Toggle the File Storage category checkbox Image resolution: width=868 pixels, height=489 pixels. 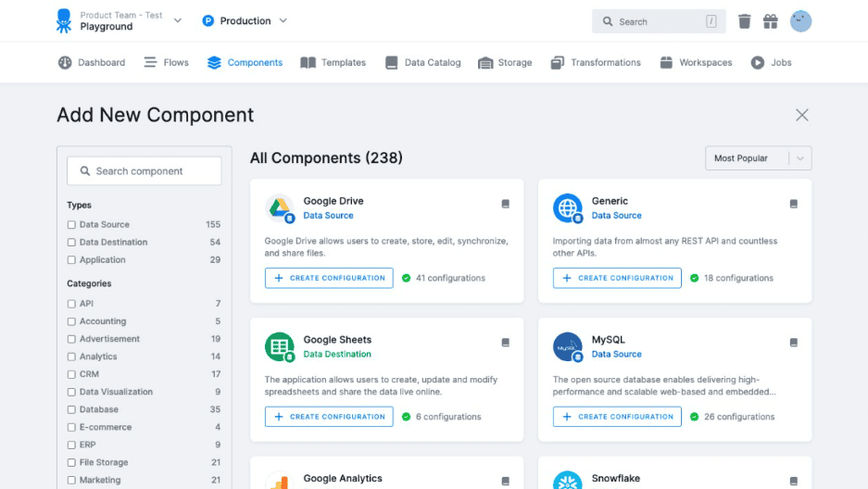click(x=71, y=462)
